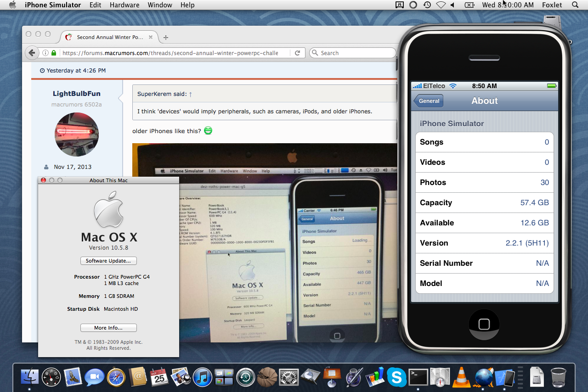Tap the Photos row showing 30
Viewport: 588px width, 392px height.
tap(484, 183)
